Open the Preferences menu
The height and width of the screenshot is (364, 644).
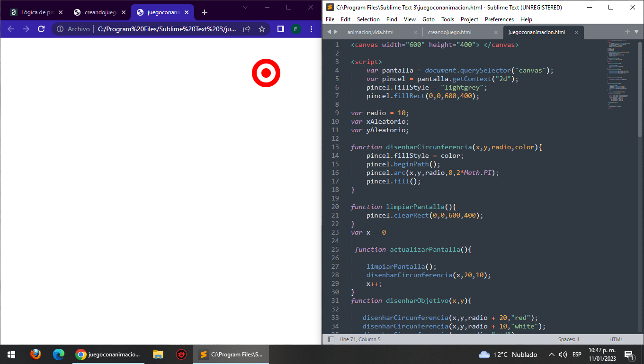click(x=499, y=19)
